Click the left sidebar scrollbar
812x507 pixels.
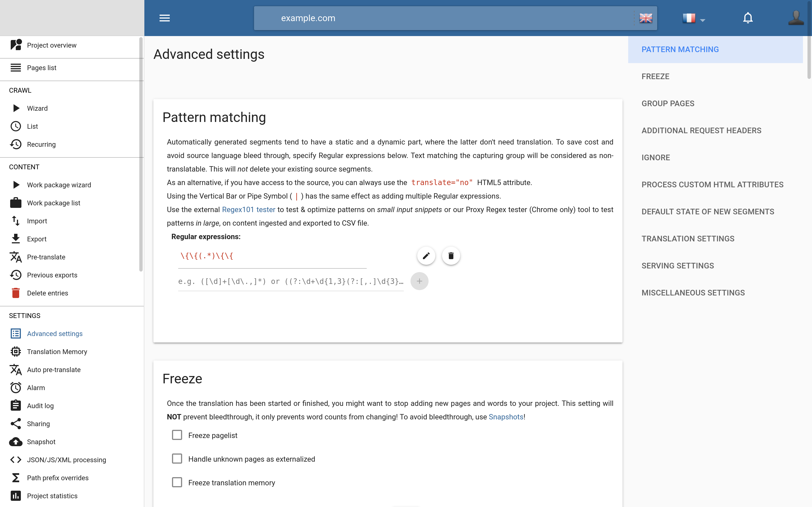click(141, 154)
